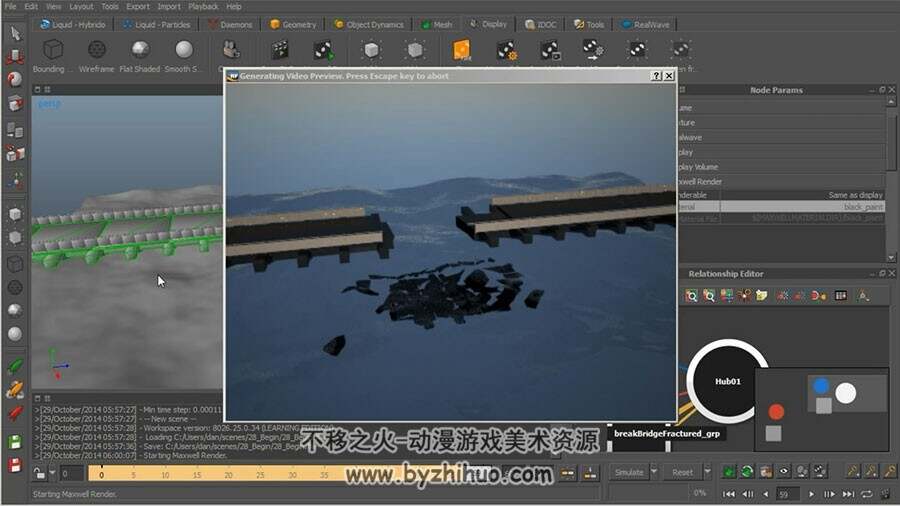Go to the first frame
900x506 pixels.
[729, 494]
